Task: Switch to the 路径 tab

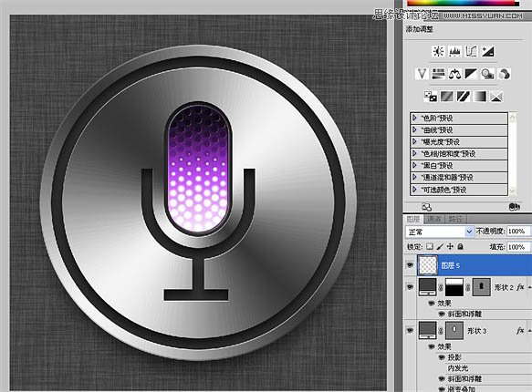Action: click(x=455, y=219)
